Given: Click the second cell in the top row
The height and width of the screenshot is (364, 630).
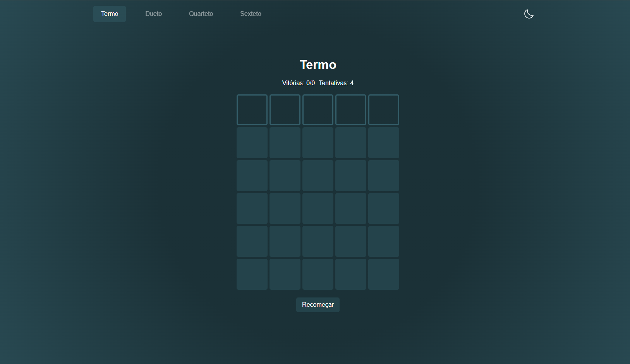Looking at the screenshot, I should coord(285,109).
